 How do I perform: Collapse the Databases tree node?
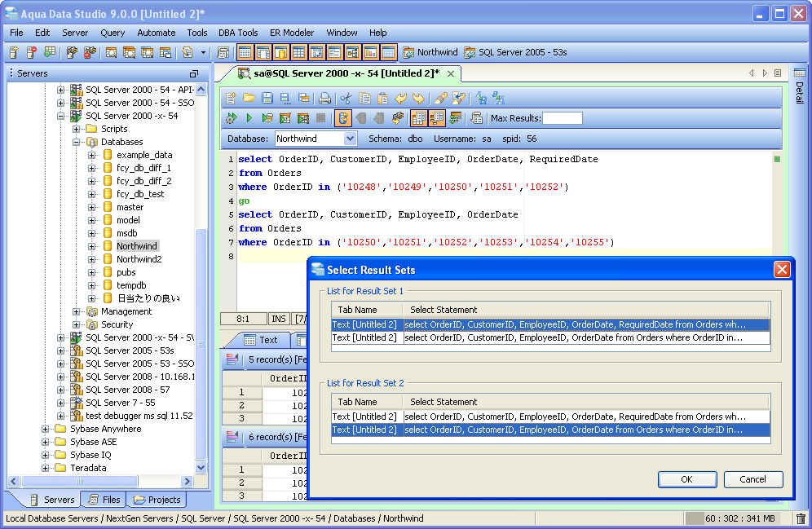pos(76,142)
